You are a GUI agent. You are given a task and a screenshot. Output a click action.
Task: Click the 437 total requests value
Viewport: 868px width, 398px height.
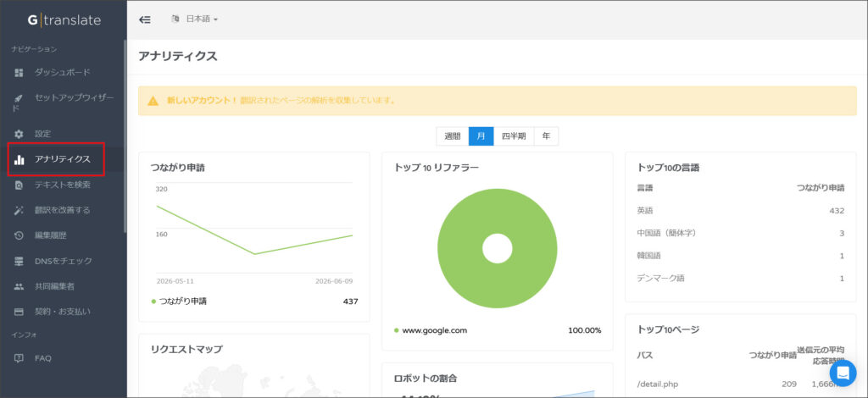pos(350,301)
